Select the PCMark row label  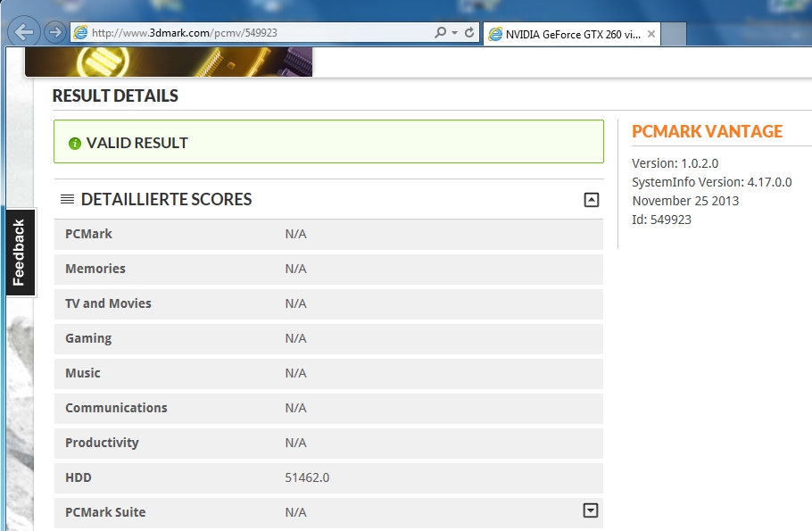(x=88, y=234)
